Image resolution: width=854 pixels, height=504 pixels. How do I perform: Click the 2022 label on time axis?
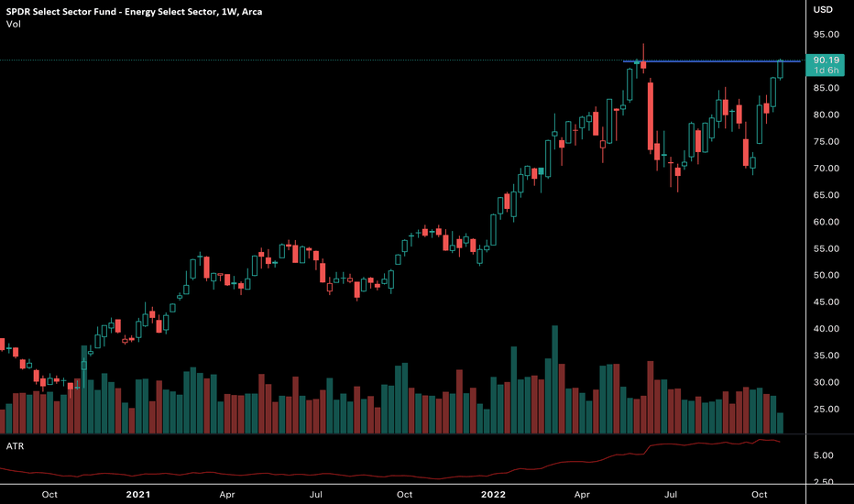tap(494, 495)
